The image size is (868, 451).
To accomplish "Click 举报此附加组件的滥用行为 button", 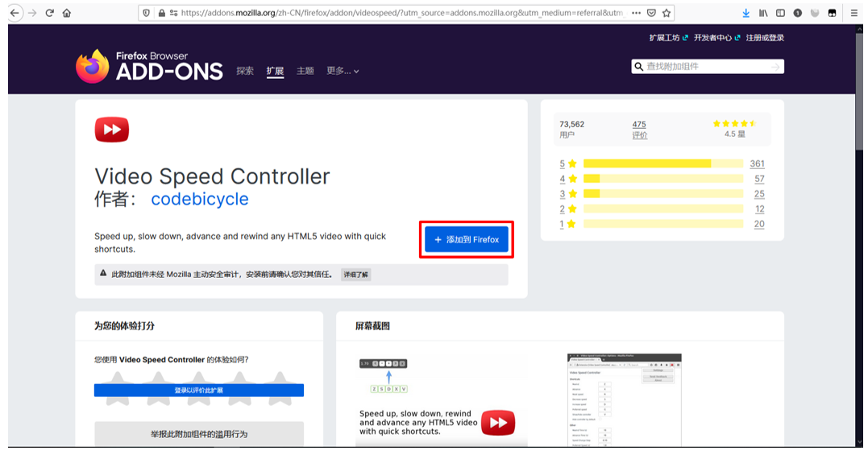I will pyautogui.click(x=199, y=434).
